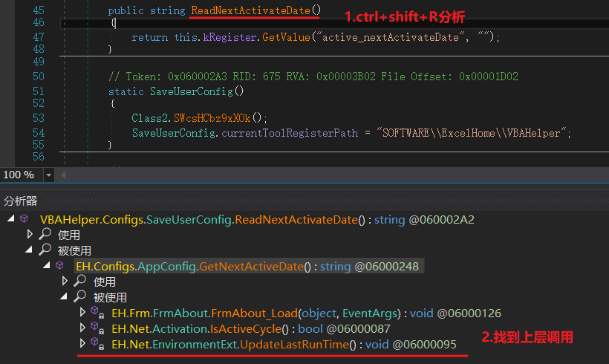This screenshot has height=364, width=609.
Task: Expand the 使用 node under GetNextActiveDate
Action: click(65, 281)
